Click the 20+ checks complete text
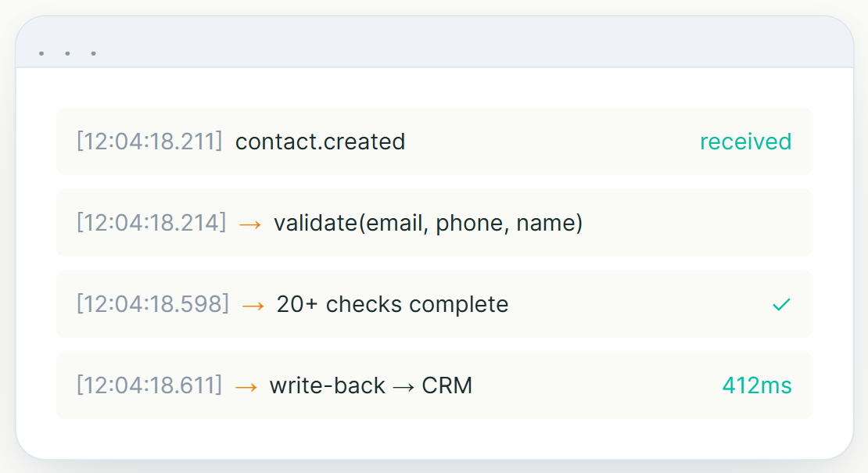The height and width of the screenshot is (473, 868). click(x=393, y=305)
